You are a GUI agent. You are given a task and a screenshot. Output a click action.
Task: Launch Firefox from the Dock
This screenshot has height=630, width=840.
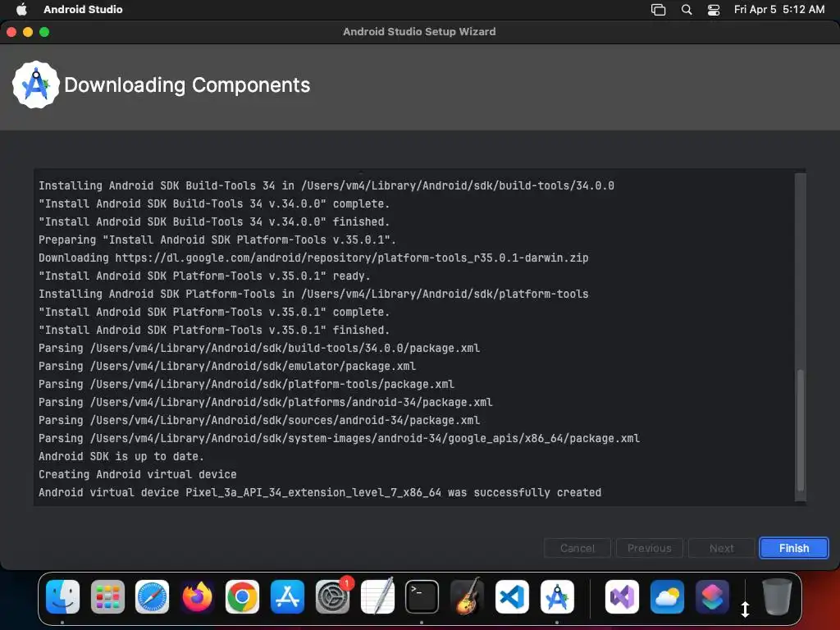point(197,596)
